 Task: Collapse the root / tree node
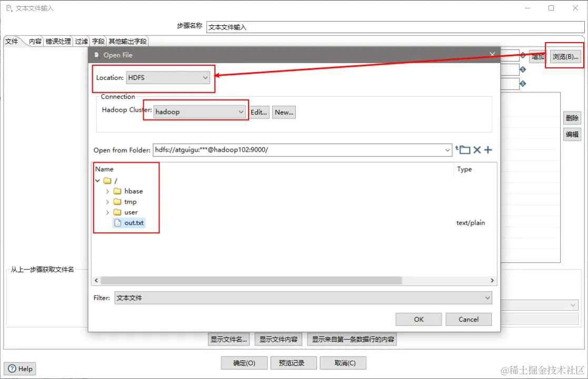(98, 181)
